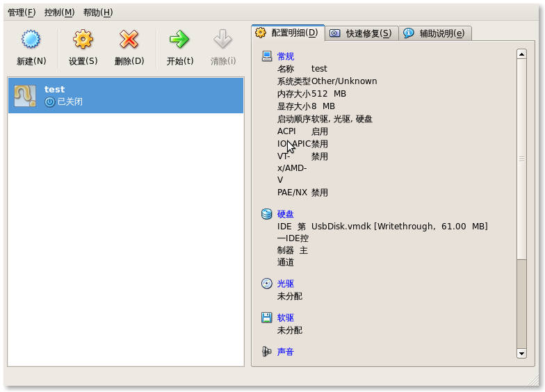Open the 控制(M) menu
This screenshot has width=545, height=392.
[x=60, y=13]
